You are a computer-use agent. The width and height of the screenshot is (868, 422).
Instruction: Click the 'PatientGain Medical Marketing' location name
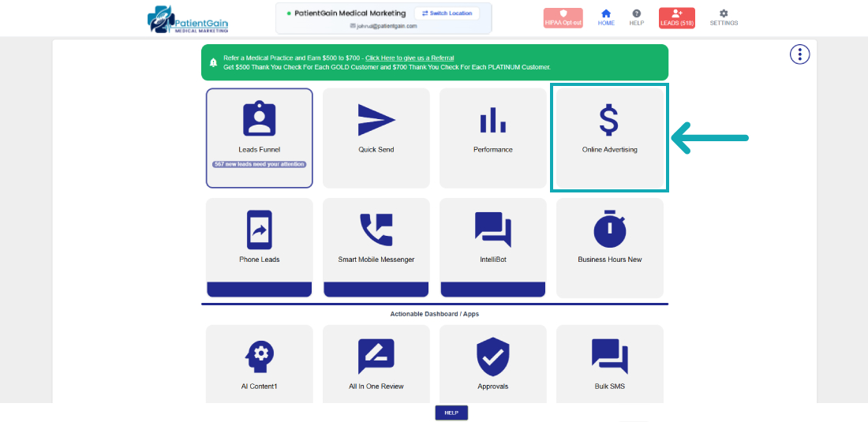pos(350,13)
